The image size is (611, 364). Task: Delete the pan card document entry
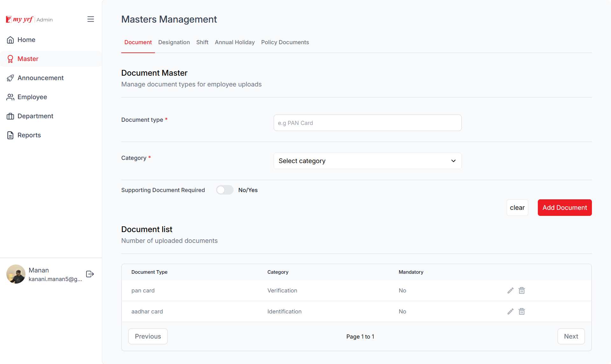(x=522, y=291)
